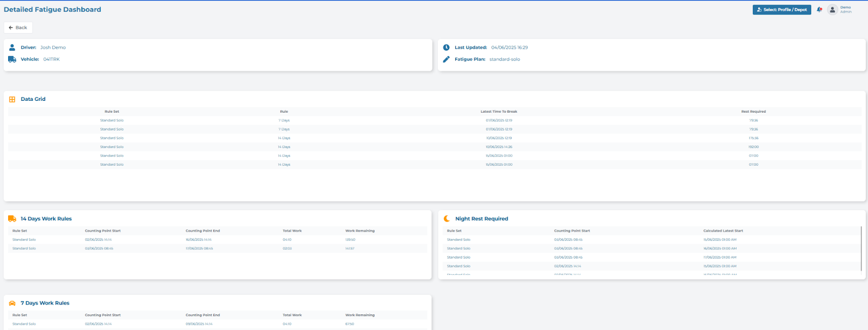Image resolution: width=868 pixels, height=330 pixels.
Task: Open the notifications bell icon
Action: point(819,10)
